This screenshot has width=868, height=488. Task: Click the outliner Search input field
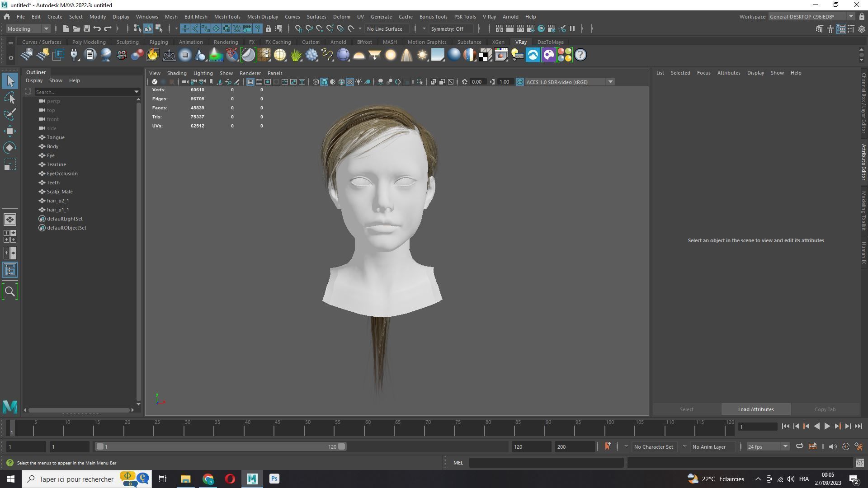pyautogui.click(x=84, y=92)
